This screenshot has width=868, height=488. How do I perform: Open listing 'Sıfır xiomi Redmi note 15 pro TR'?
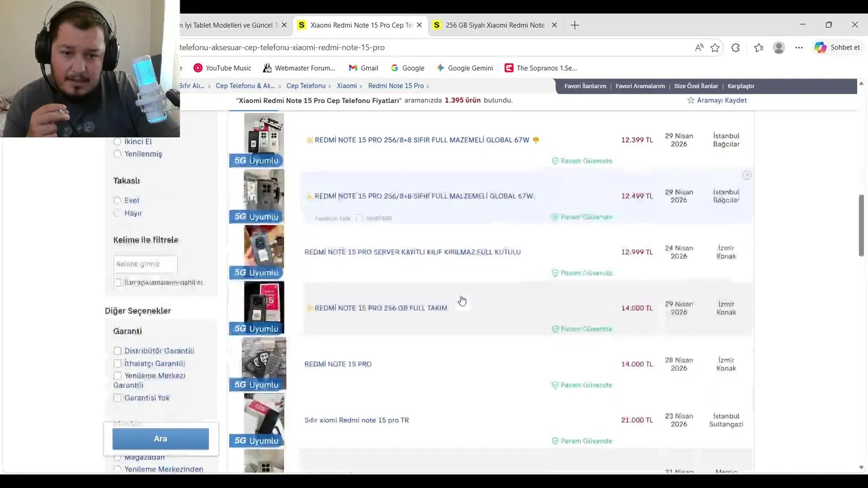(357, 420)
